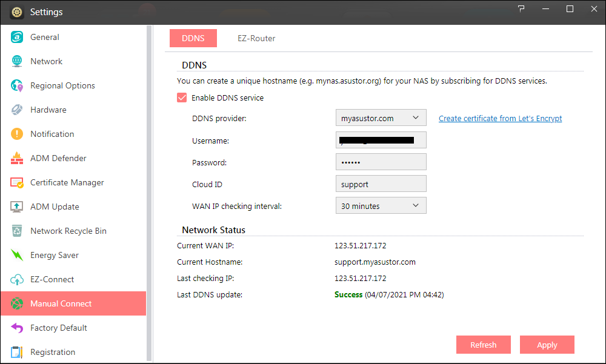606x364 pixels.
Task: Click the Username input field
Action: pyautogui.click(x=381, y=140)
